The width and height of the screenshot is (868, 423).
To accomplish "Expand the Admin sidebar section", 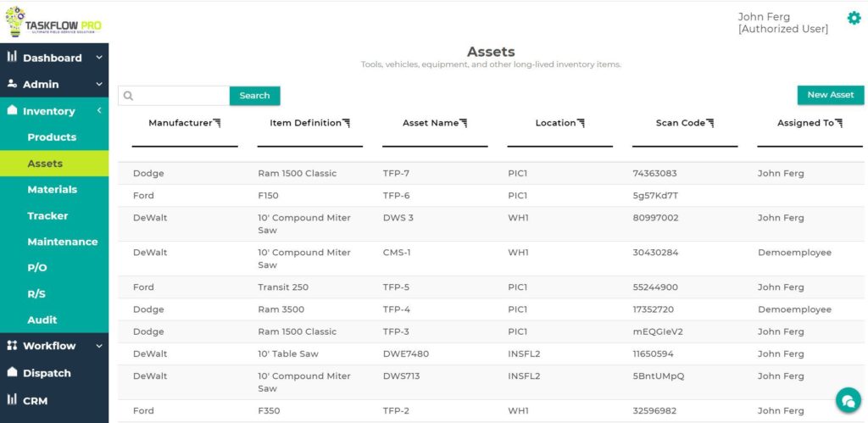I will 99,84.
